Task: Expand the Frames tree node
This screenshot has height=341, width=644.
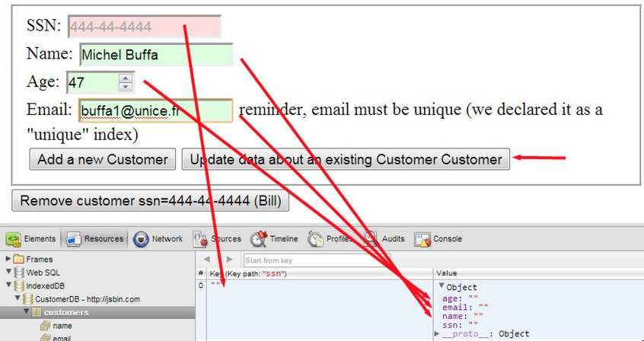Action: pyautogui.click(x=8, y=260)
